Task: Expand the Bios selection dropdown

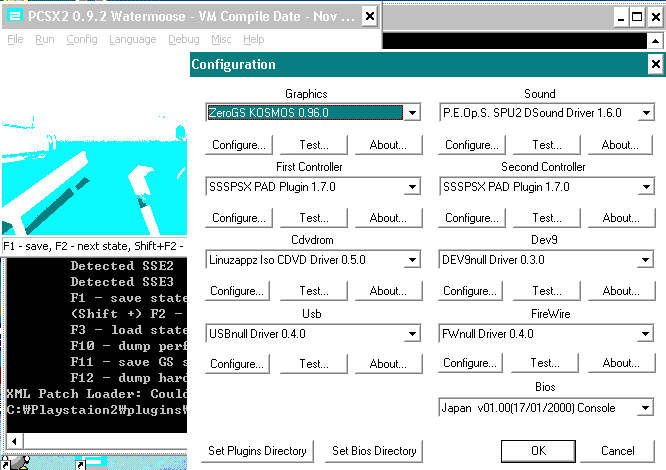Action: pos(645,408)
